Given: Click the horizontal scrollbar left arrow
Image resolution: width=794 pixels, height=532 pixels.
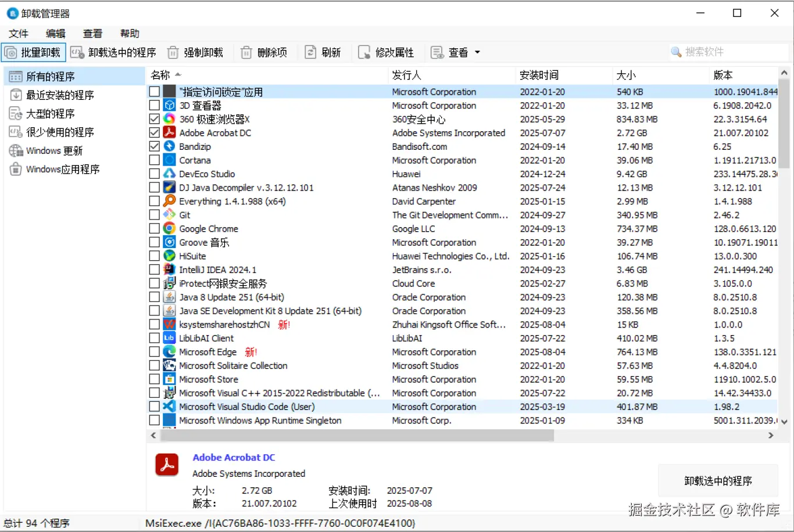Looking at the screenshot, I should 153,435.
